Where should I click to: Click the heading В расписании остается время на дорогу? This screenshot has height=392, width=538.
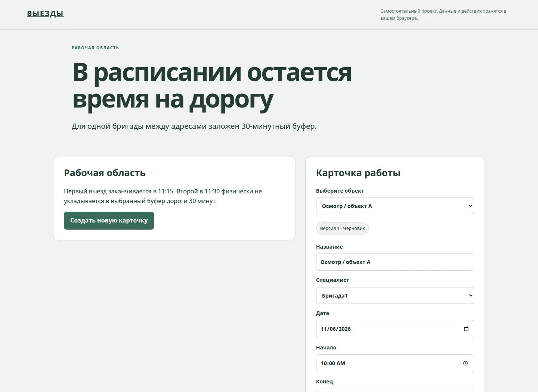212,85
